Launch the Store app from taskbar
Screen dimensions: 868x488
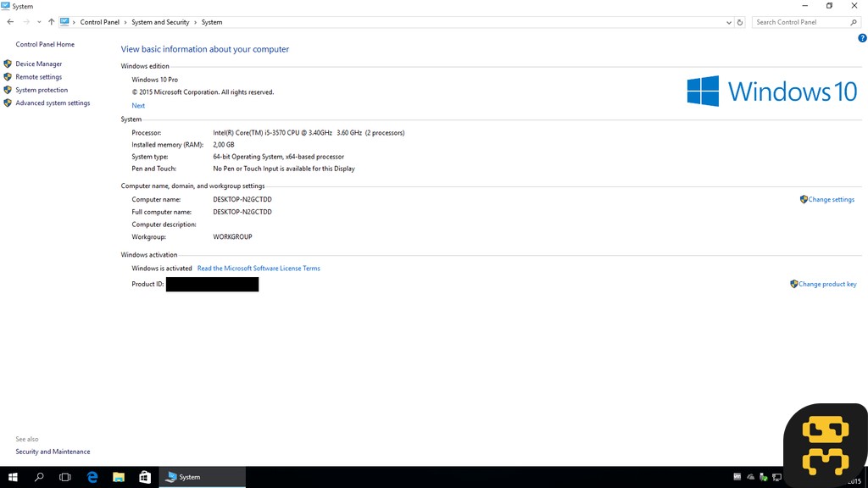[x=145, y=477]
